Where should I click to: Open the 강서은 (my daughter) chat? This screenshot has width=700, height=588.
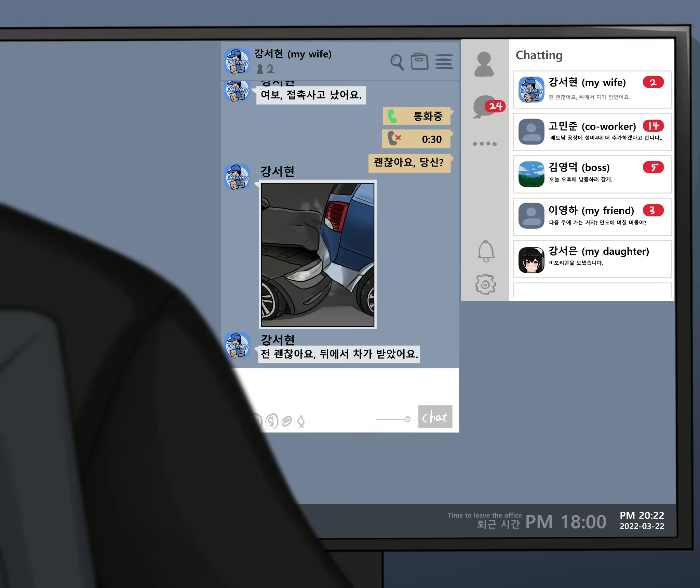click(592, 259)
